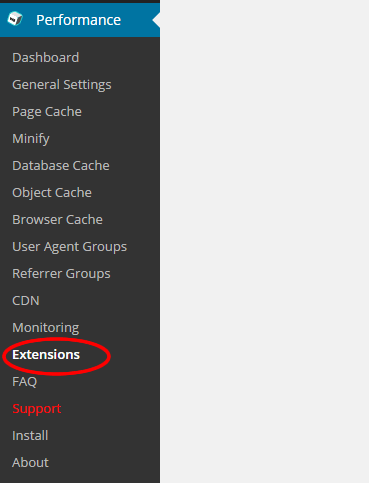Click the W3 Total Cache cube icon
Image resolution: width=369 pixels, height=483 pixels.
pyautogui.click(x=15, y=19)
